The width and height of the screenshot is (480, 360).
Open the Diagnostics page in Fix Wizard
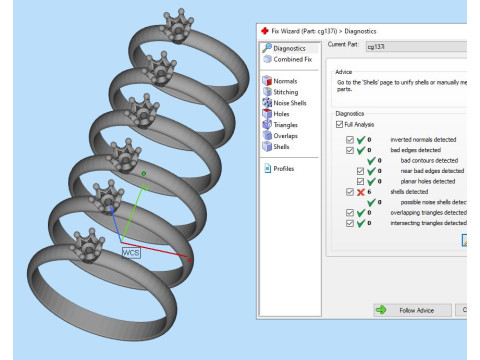click(290, 48)
